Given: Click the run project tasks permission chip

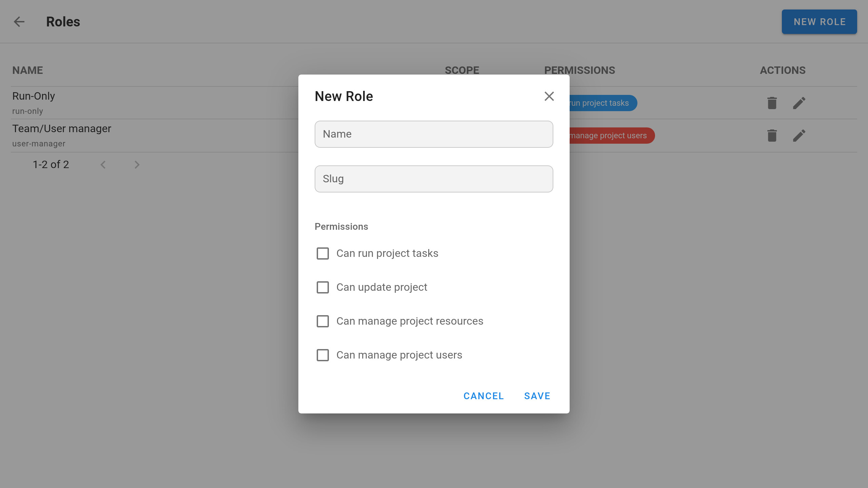Looking at the screenshot, I should tap(603, 103).
